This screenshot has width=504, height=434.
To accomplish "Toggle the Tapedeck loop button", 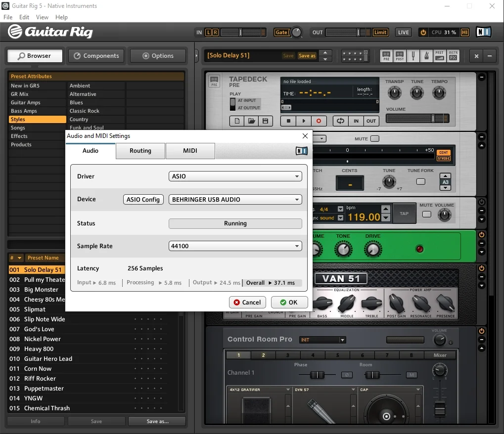I will coord(340,121).
